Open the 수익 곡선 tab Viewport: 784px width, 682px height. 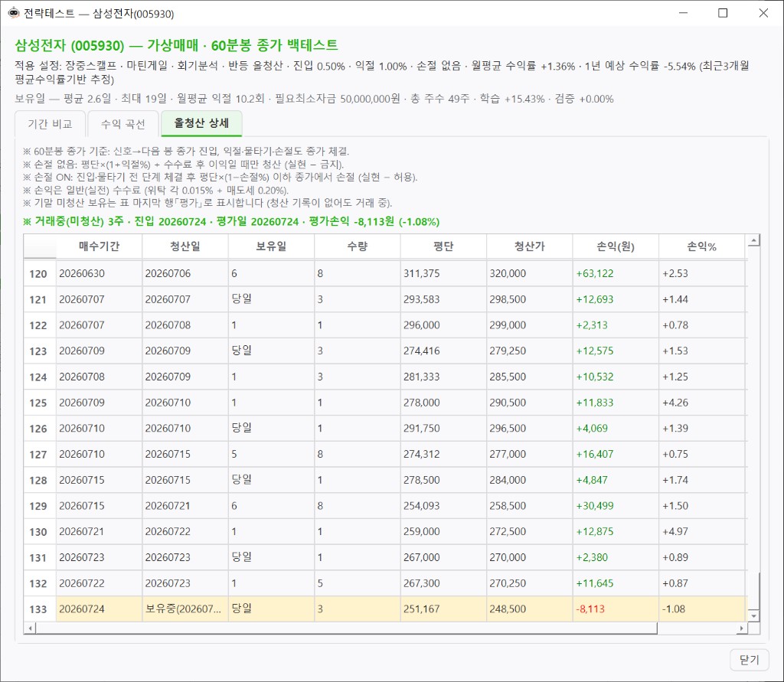coord(123,124)
